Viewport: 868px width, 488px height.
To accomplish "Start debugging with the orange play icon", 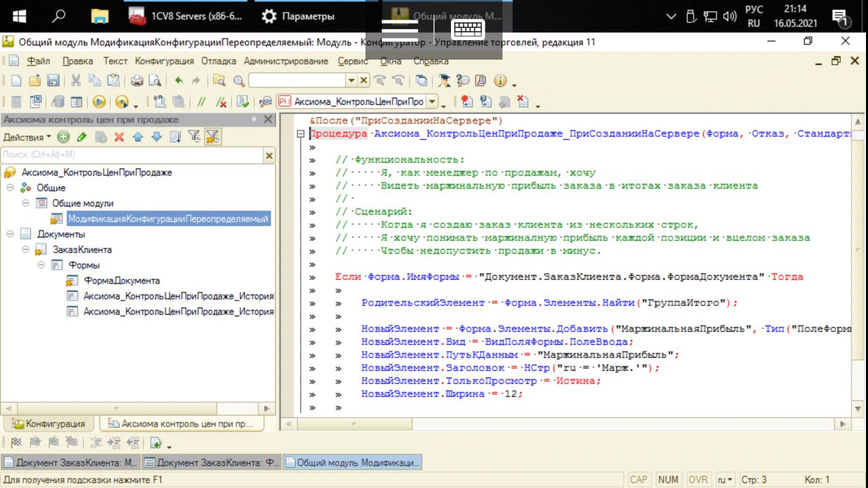I will (99, 102).
